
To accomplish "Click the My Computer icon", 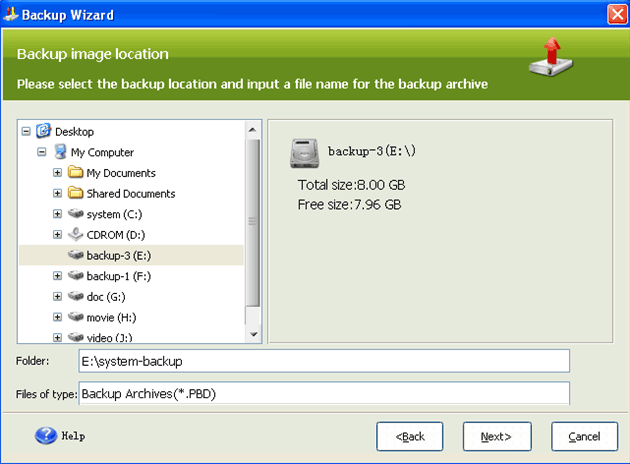I will click(x=60, y=152).
